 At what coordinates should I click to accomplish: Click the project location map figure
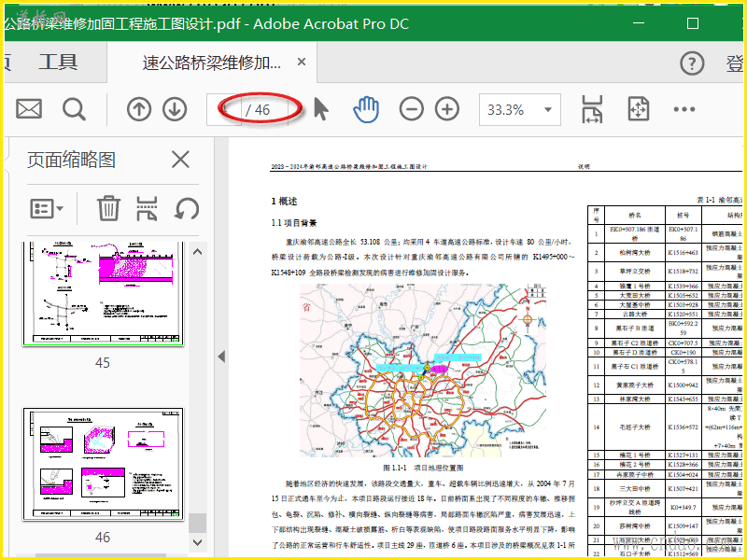423,371
